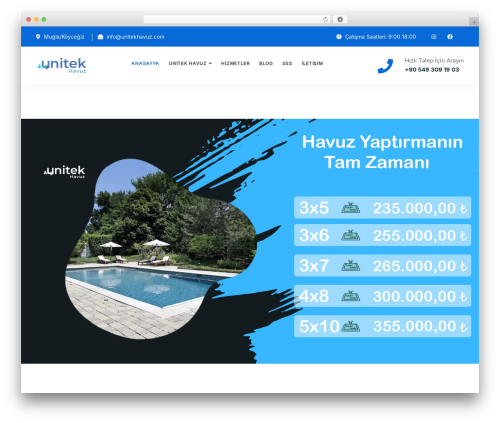This screenshot has width=500, height=423.
Task: Open the SSS menu item
Action: click(287, 63)
